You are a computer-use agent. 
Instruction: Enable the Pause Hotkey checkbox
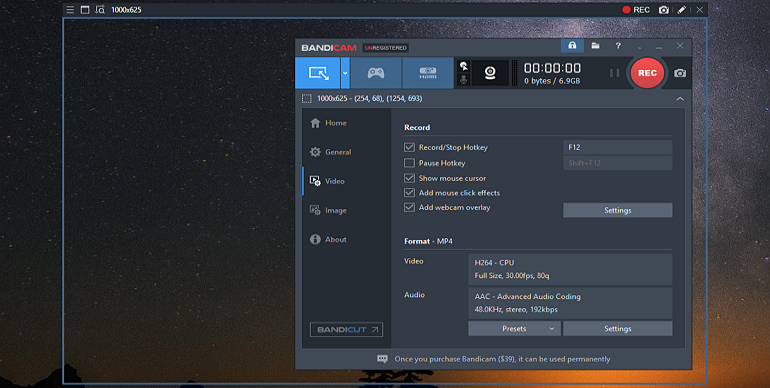[409, 163]
